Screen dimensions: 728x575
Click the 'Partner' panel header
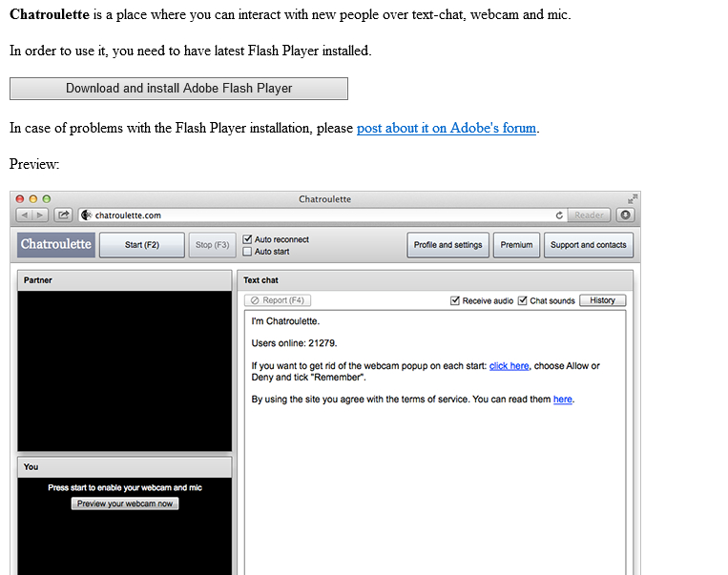124,280
